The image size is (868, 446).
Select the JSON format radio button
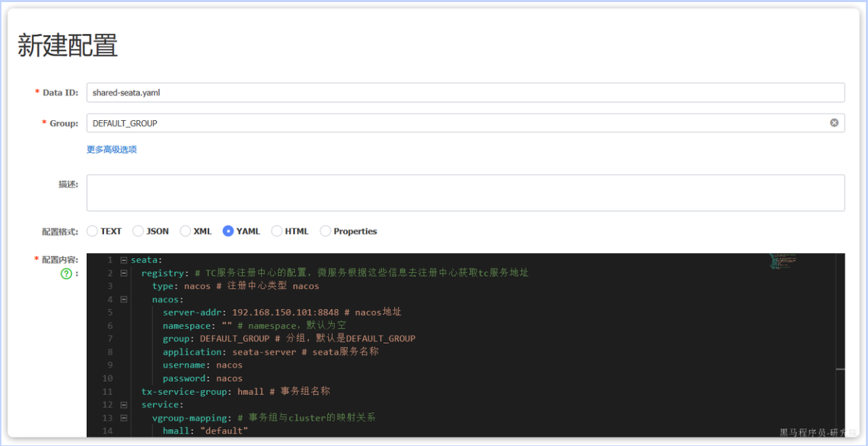(138, 231)
